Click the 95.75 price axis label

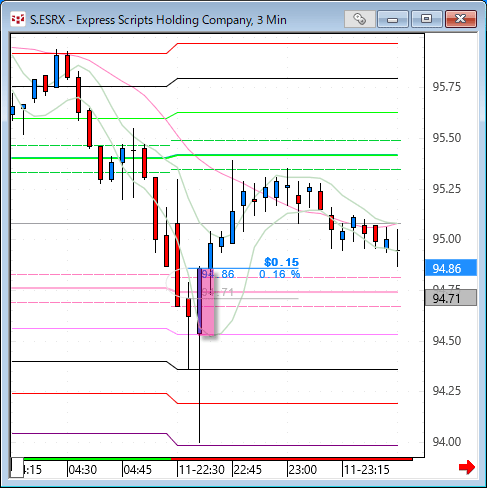pyautogui.click(x=447, y=87)
